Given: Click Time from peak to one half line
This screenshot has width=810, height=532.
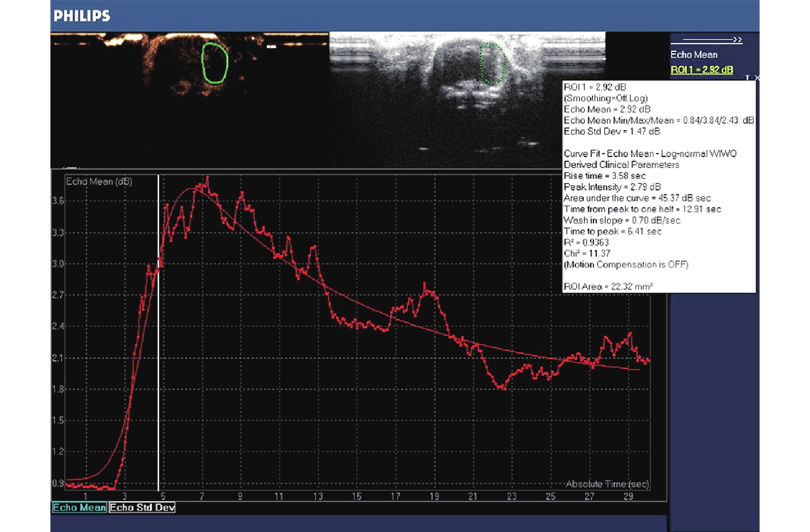Looking at the screenshot, I should (x=642, y=209).
